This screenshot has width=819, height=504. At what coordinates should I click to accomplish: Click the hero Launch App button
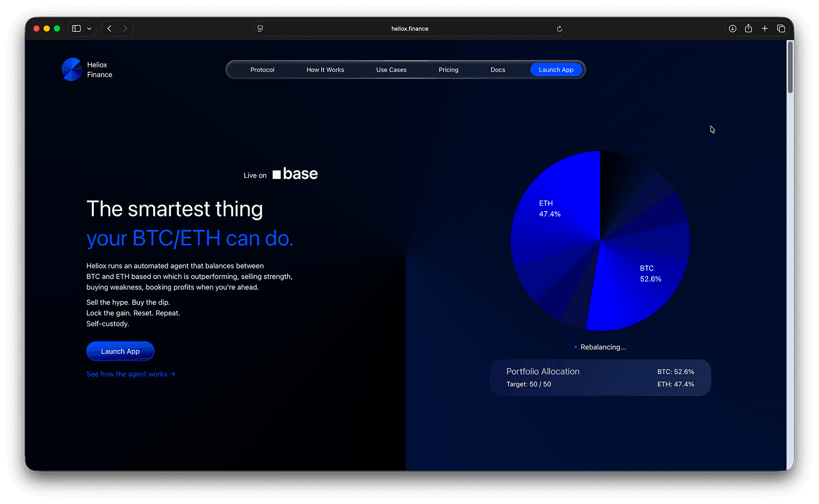point(120,351)
